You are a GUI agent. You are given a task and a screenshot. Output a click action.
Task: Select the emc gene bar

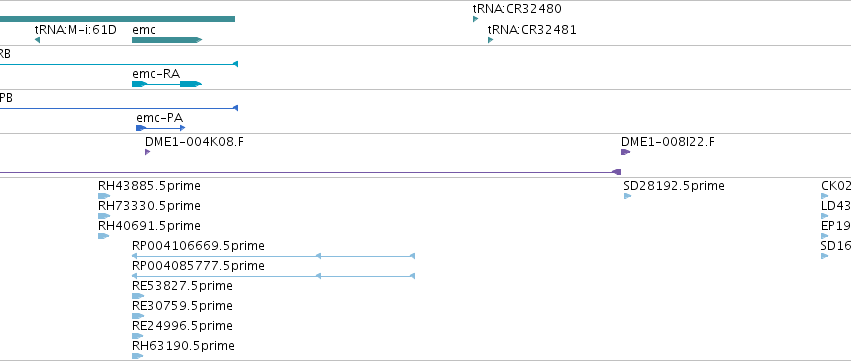(x=167, y=40)
